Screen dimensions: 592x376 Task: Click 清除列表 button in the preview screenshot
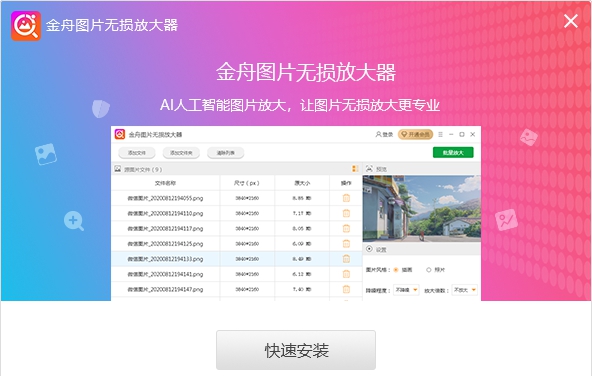click(x=225, y=153)
